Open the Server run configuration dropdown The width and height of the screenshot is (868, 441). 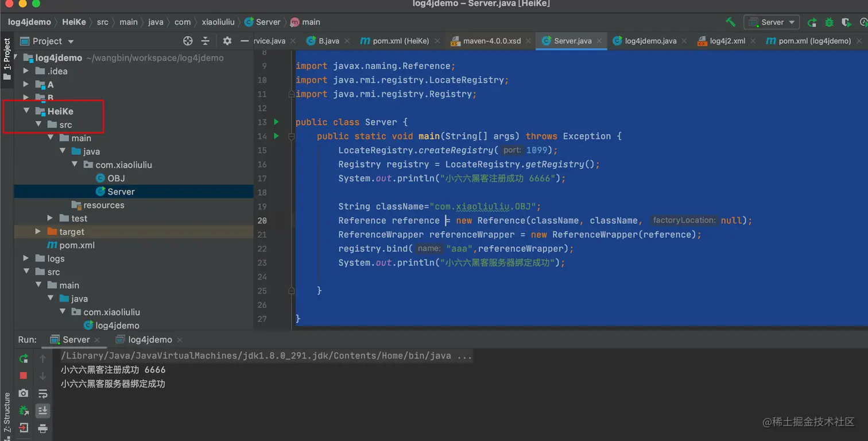tap(772, 22)
